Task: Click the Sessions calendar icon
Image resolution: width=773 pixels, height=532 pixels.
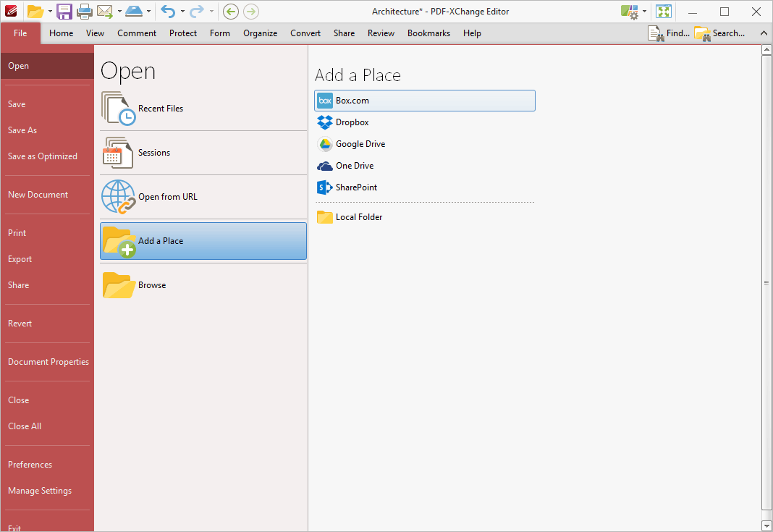Action: pos(118,153)
